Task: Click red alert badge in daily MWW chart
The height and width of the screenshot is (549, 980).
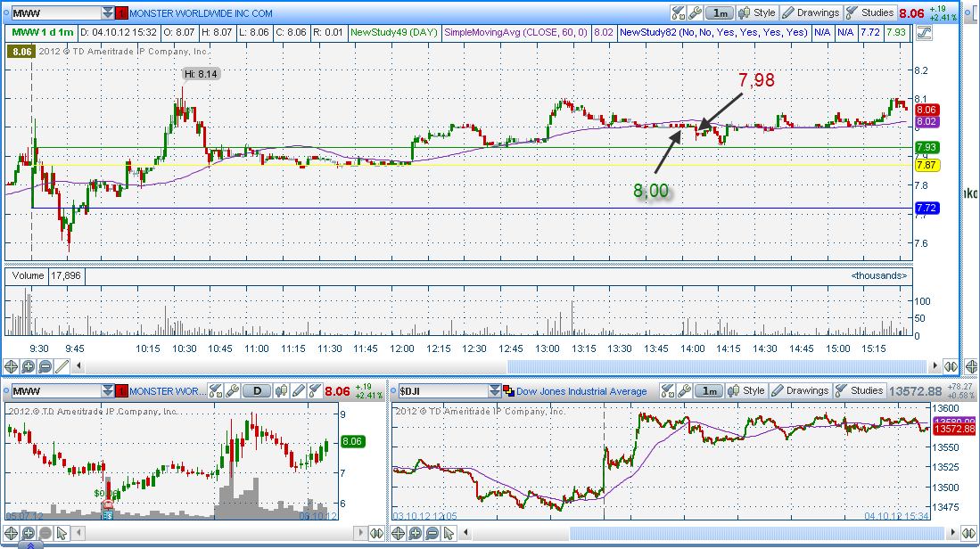Action: [x=122, y=391]
